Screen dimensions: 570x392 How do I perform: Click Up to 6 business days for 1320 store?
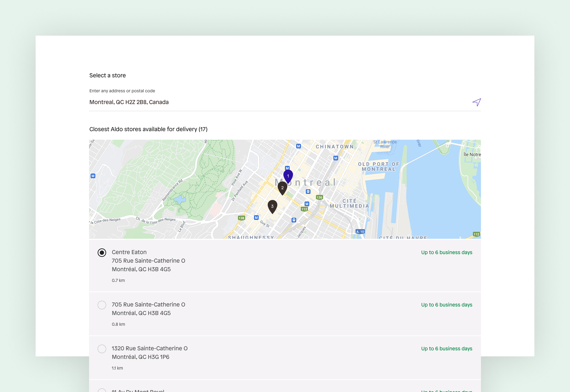[x=447, y=349]
